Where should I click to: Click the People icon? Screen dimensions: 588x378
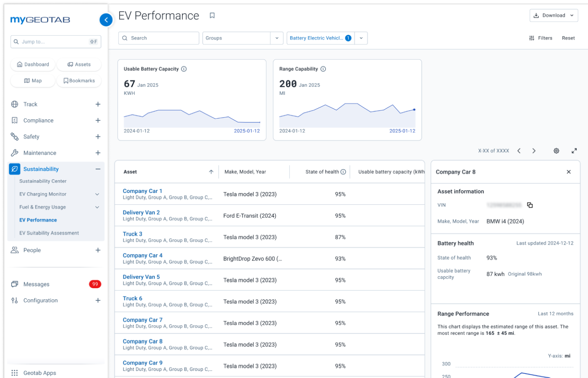click(15, 250)
